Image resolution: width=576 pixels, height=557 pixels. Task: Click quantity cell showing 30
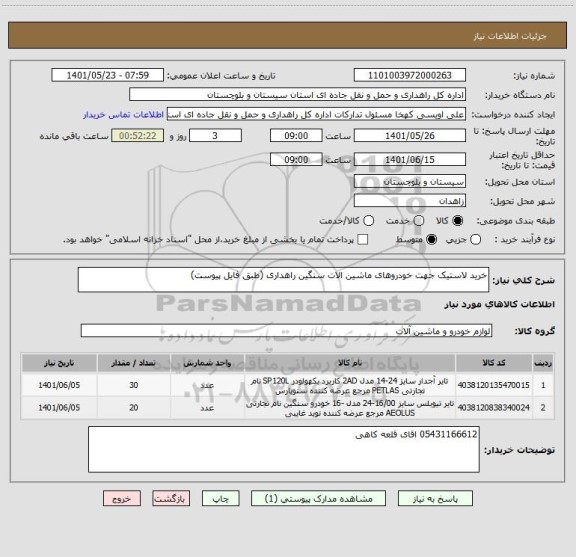click(134, 385)
